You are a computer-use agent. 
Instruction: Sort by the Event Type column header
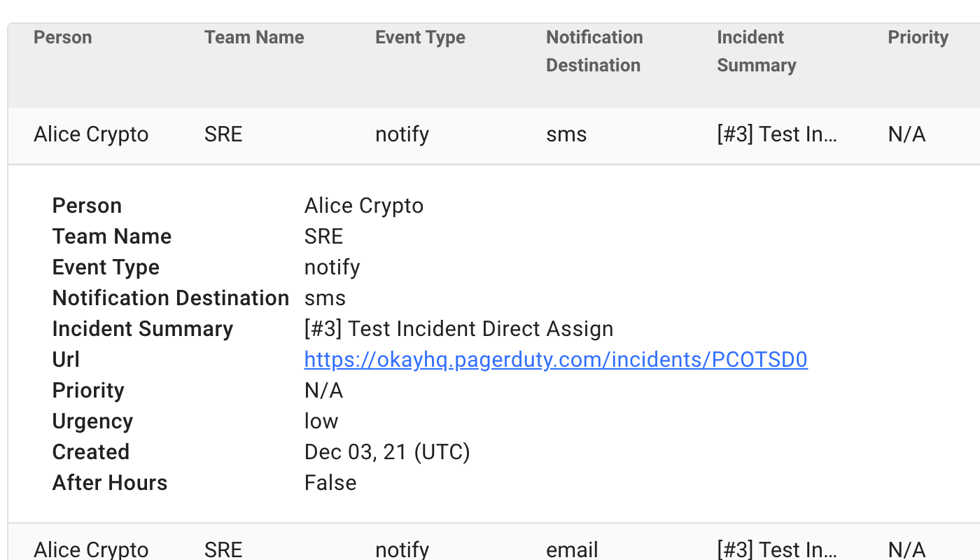click(420, 38)
